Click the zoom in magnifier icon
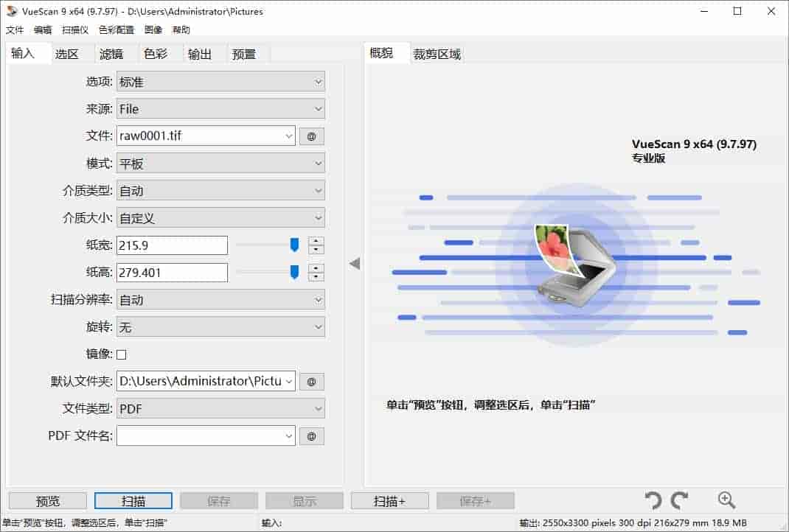 click(x=726, y=501)
